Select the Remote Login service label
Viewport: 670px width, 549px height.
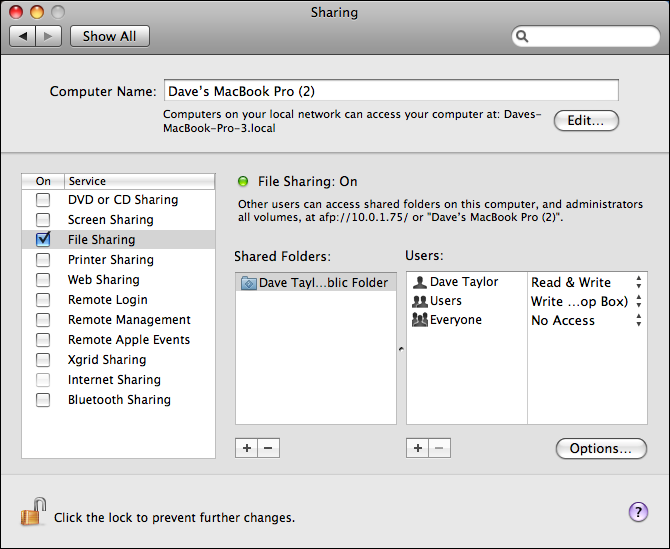[108, 300]
